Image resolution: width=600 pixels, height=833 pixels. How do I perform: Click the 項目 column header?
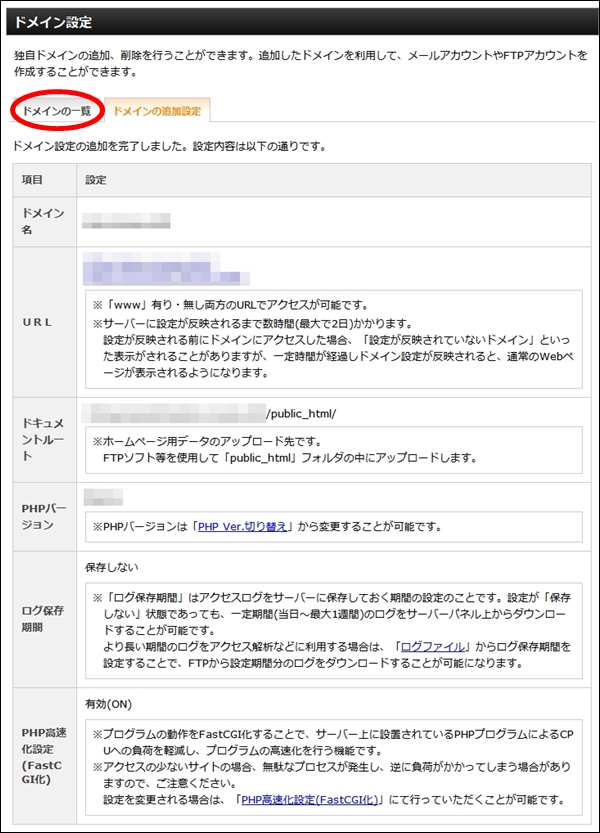pyautogui.click(x=32, y=180)
